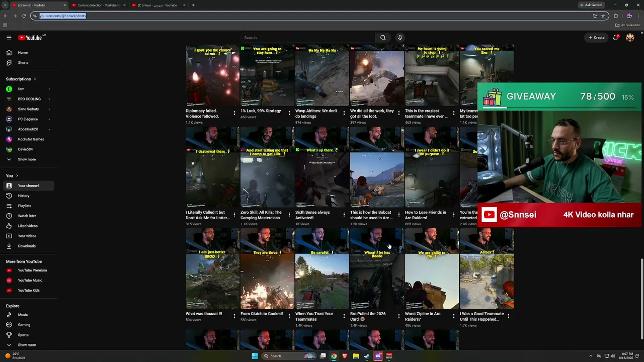The height and width of the screenshot is (362, 644).
Task: Open the YouTube guide hamburger menu
Action: [x=9, y=38]
